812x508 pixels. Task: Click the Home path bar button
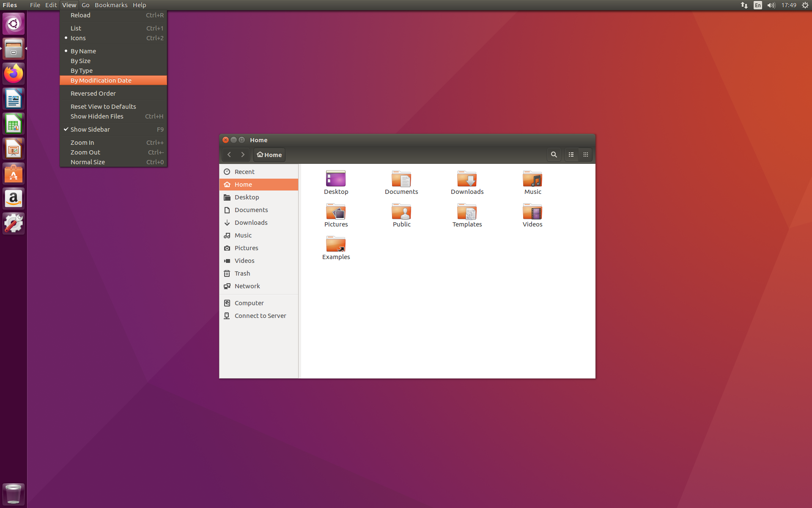click(x=269, y=155)
